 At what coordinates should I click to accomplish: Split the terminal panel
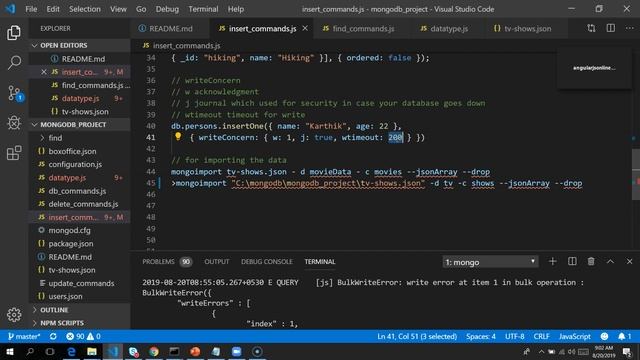[x=572, y=261]
